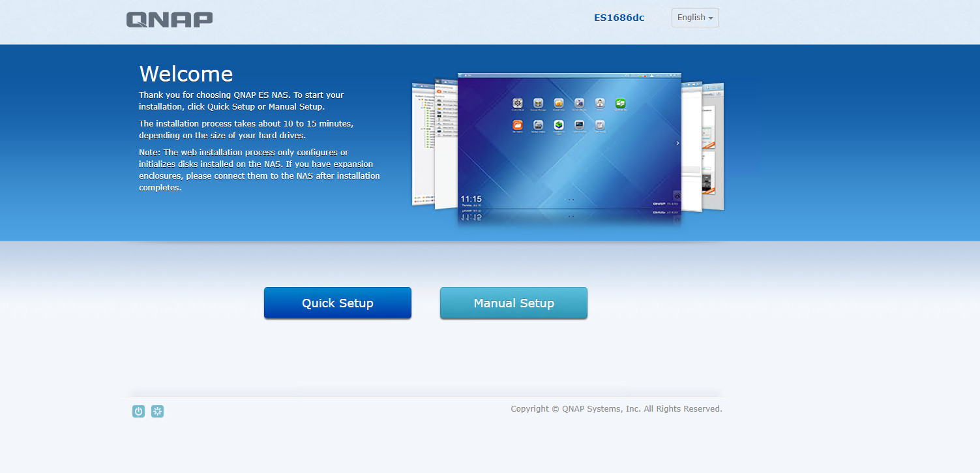Choose the Manual Setup button

tap(514, 303)
